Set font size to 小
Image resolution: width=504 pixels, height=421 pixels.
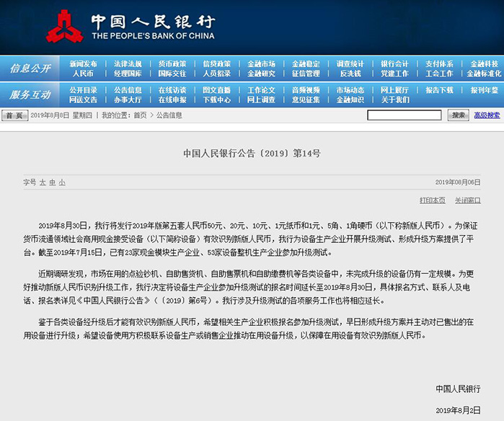(62, 182)
